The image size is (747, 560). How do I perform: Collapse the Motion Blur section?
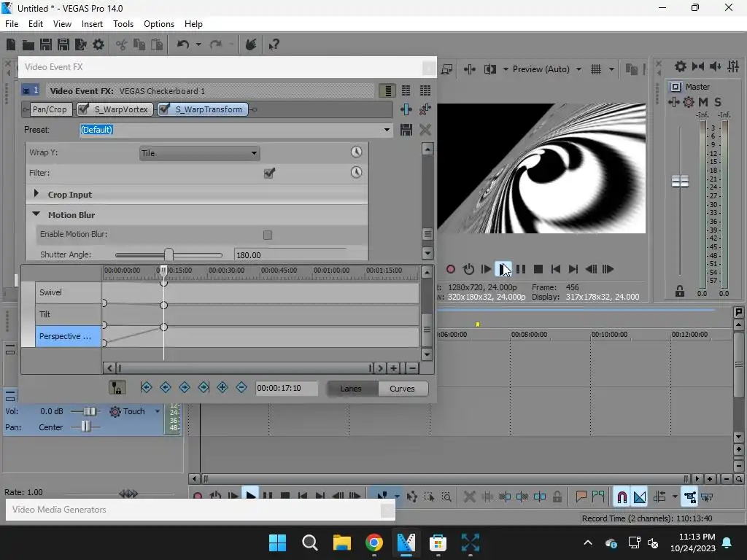[36, 214]
